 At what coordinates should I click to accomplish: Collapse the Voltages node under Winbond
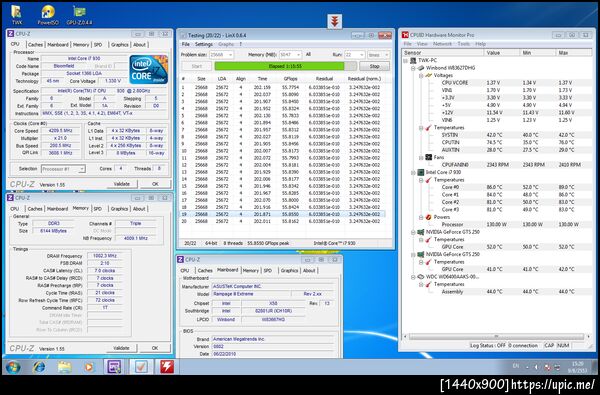pyautogui.click(x=421, y=75)
